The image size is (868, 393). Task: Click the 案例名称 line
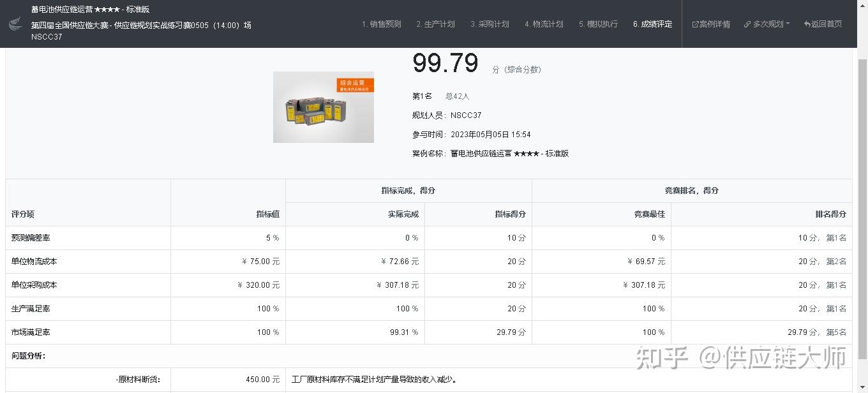[490, 154]
